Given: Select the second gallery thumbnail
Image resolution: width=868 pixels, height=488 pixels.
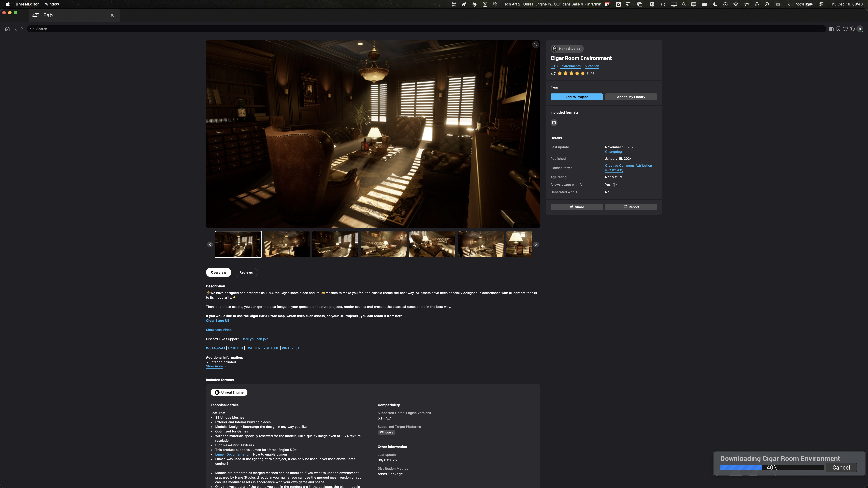Looking at the screenshot, I should pos(287,245).
